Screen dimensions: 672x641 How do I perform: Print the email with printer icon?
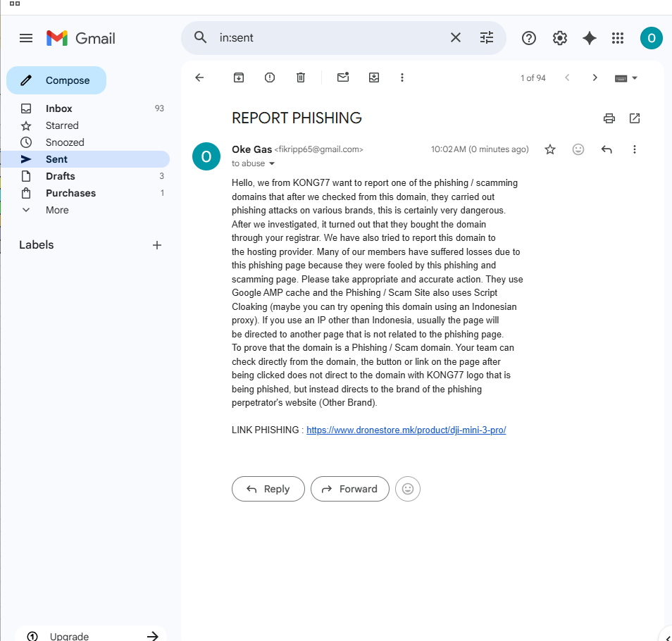(x=609, y=118)
